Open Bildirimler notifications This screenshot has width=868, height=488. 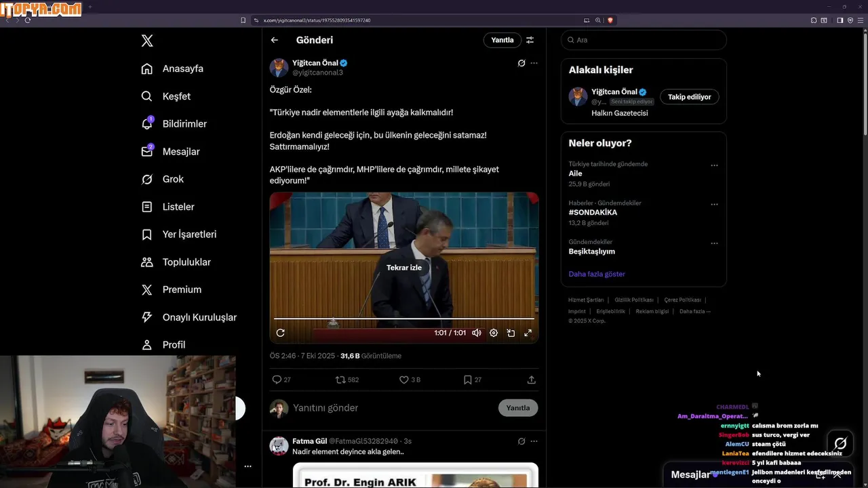click(174, 124)
